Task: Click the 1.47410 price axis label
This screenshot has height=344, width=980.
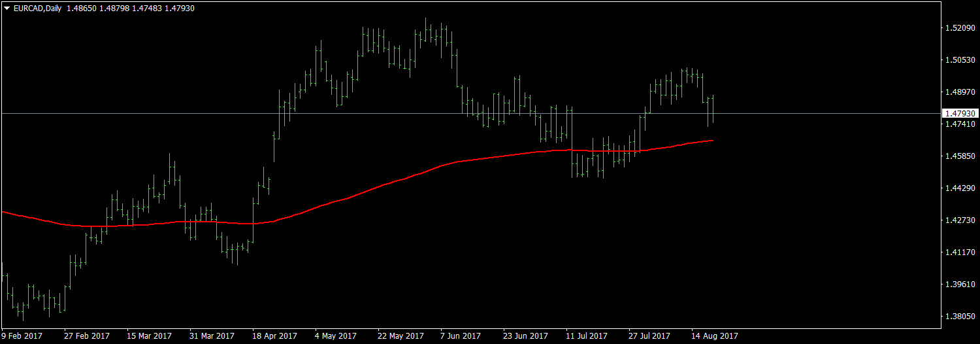Action: (x=960, y=124)
